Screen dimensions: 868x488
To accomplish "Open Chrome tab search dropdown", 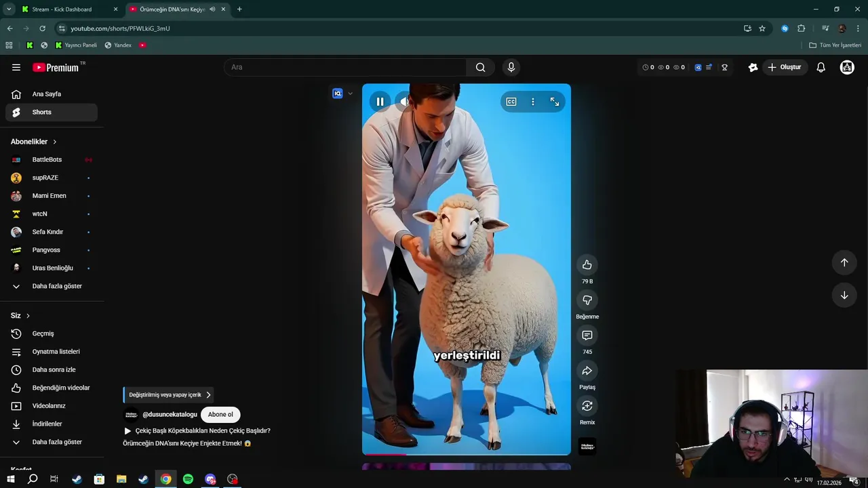I will [x=9, y=9].
